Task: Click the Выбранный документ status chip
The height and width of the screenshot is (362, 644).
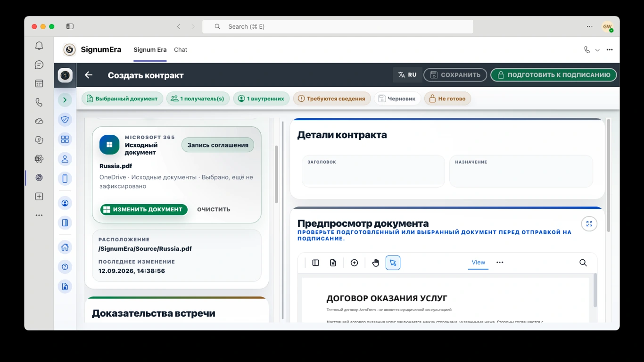Action: (x=123, y=99)
